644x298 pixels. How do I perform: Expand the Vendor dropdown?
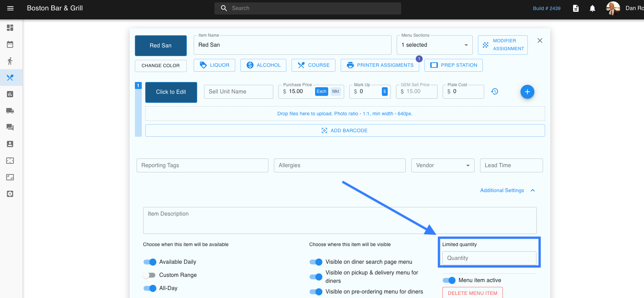tap(442, 165)
